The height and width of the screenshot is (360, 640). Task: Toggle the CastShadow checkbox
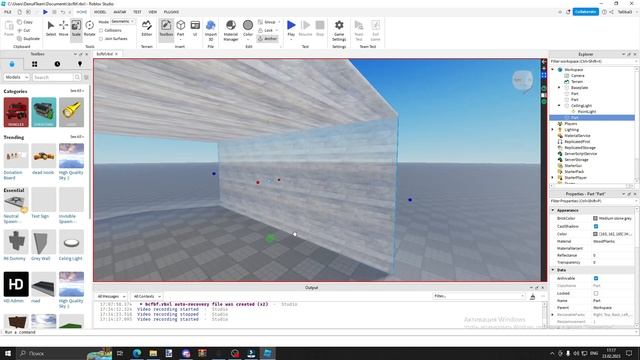pos(596,226)
